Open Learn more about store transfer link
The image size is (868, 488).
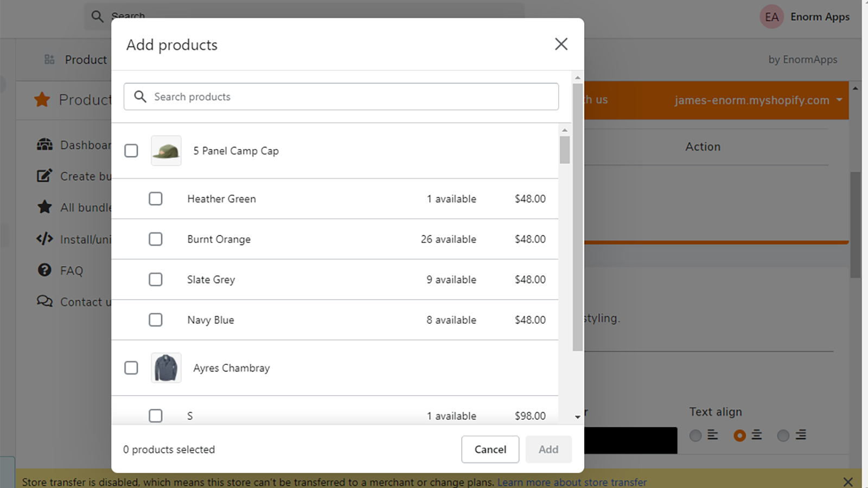[x=571, y=481]
